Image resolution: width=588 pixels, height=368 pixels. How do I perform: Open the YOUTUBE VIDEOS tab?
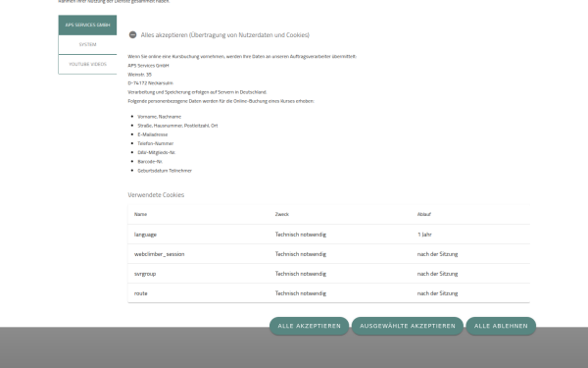click(x=87, y=64)
